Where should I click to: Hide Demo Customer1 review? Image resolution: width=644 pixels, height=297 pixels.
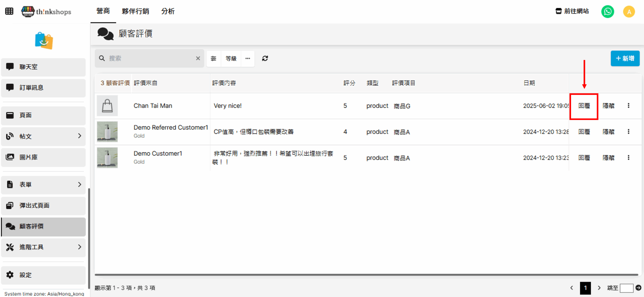(x=609, y=158)
